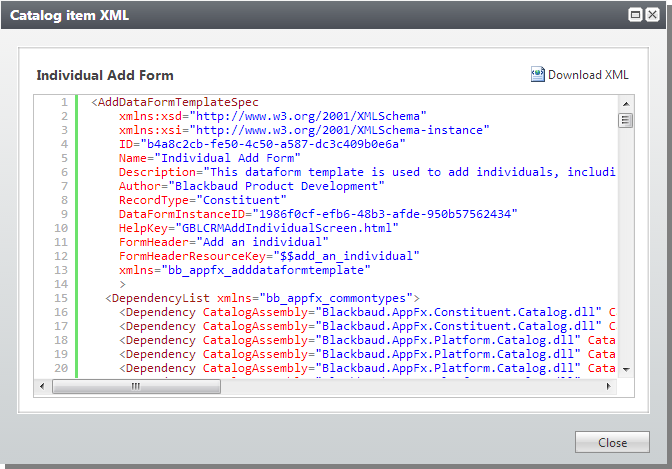Click the Dependency entry on line 16

367,312
